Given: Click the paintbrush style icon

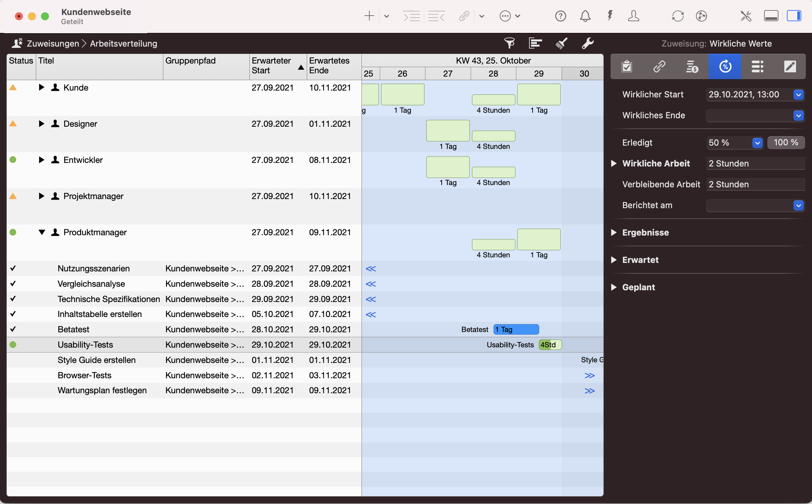Looking at the screenshot, I should tap(562, 43).
